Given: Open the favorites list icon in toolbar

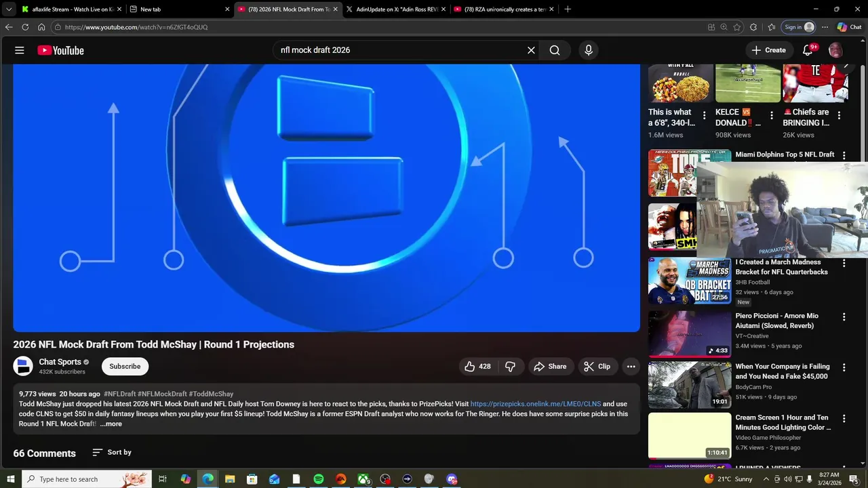Looking at the screenshot, I should point(772,27).
